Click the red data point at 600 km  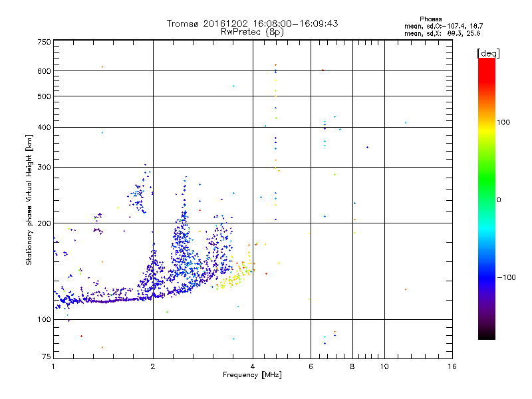323,70
